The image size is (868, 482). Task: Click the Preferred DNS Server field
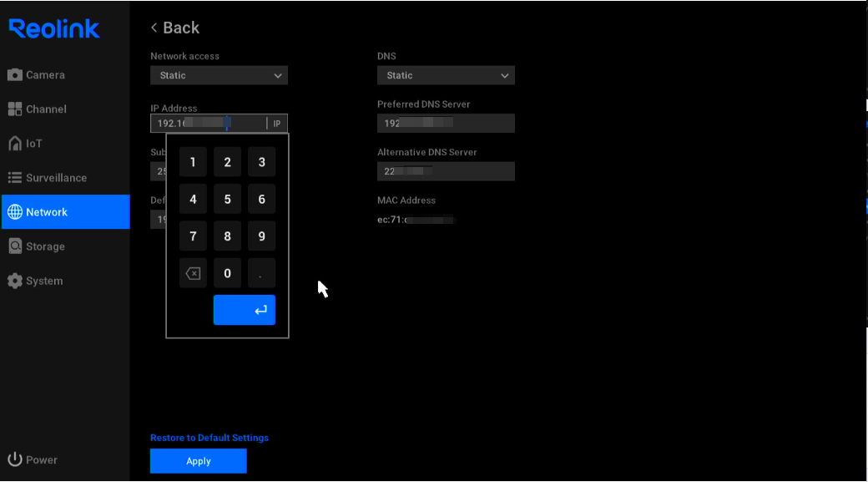click(446, 124)
